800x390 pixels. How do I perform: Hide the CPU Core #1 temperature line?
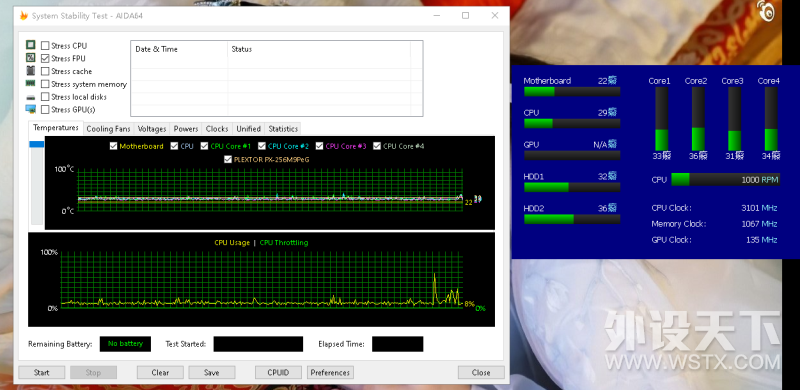[x=205, y=146]
